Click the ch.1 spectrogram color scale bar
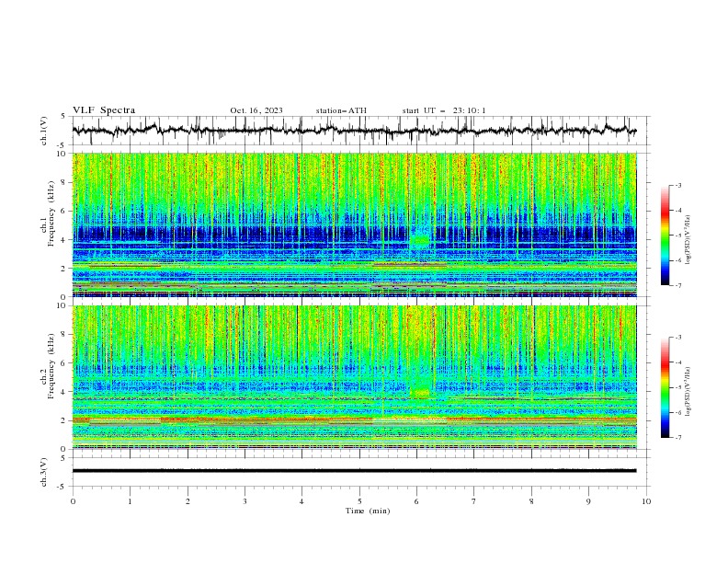 coord(665,236)
